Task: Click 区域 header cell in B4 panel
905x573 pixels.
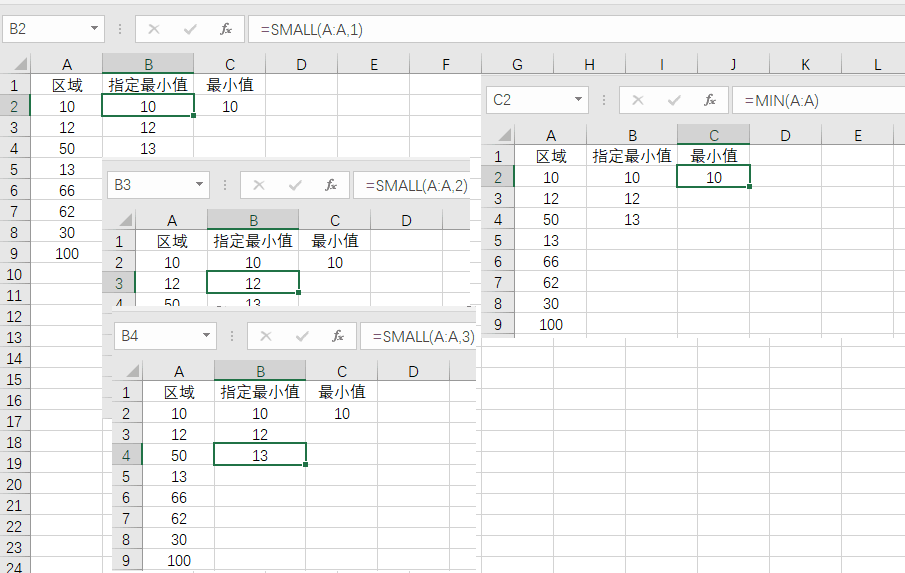Action: tap(179, 392)
